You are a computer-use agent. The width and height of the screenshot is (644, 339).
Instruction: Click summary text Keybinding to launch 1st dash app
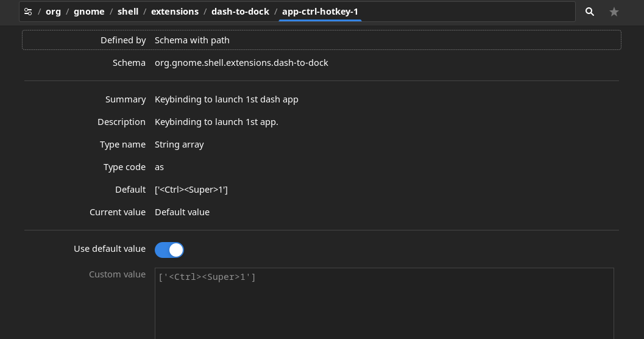(x=226, y=99)
